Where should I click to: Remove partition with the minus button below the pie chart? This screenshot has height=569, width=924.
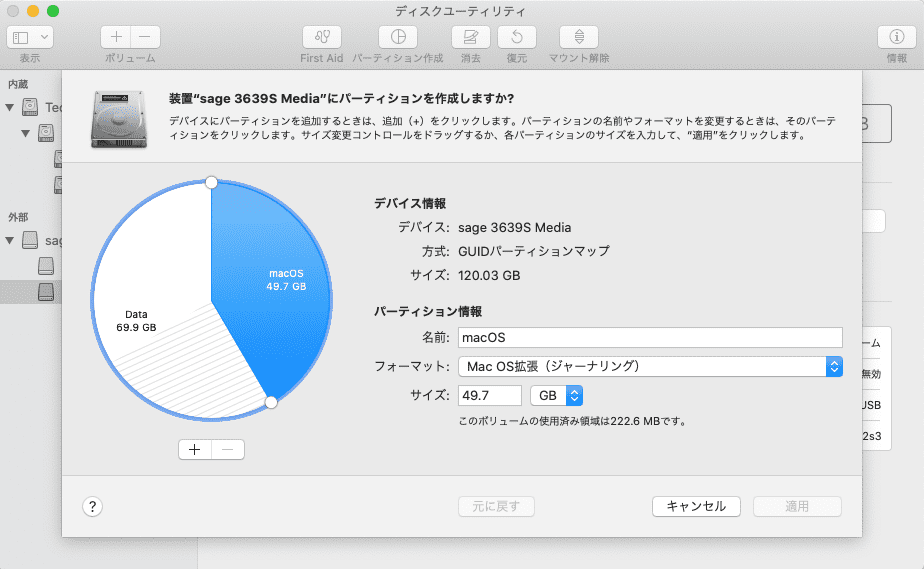pos(228,450)
